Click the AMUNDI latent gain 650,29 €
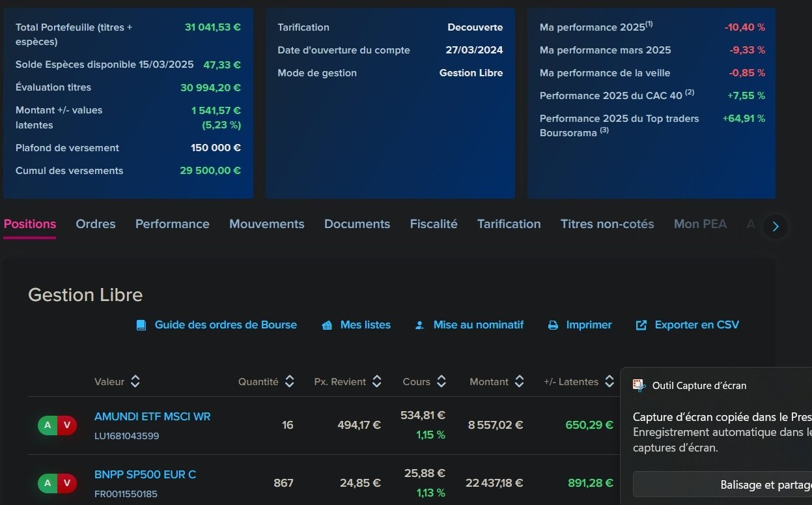Screen dimensions: 812x505 [x=589, y=426]
